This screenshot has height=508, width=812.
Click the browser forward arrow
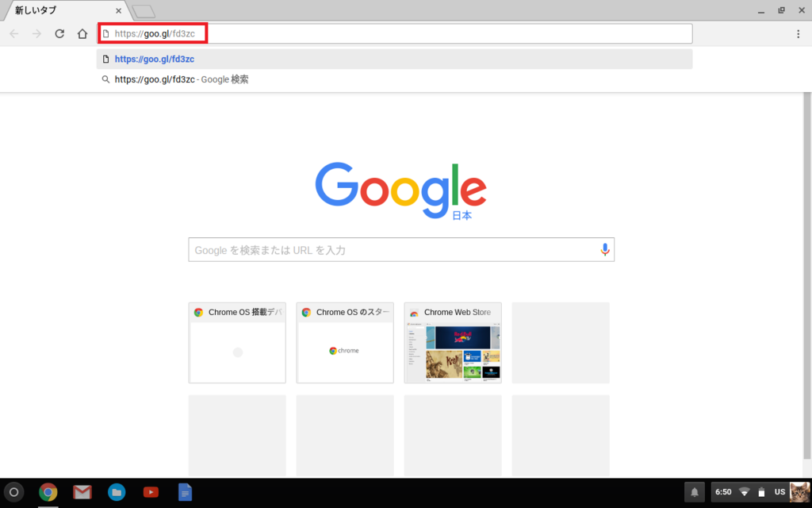click(x=36, y=33)
